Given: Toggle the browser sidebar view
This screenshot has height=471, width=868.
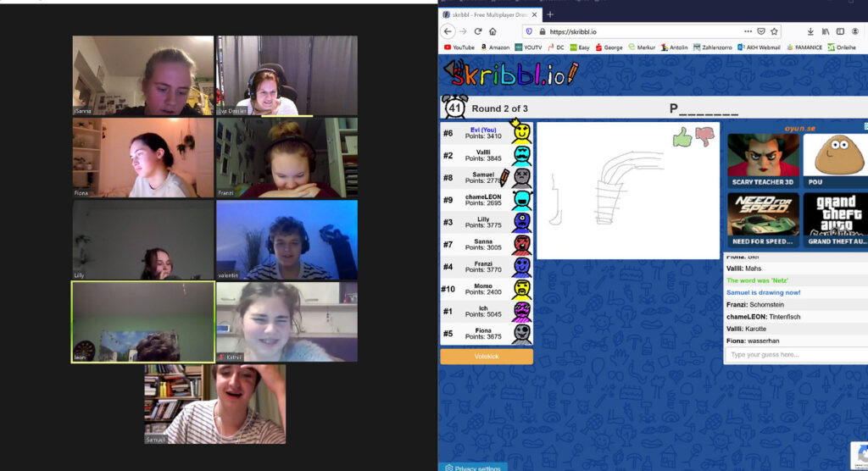Looking at the screenshot, I should tap(841, 31).
